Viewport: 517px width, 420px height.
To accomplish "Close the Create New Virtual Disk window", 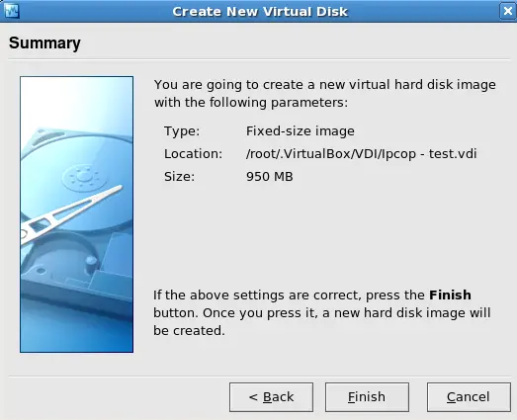I will [508, 11].
